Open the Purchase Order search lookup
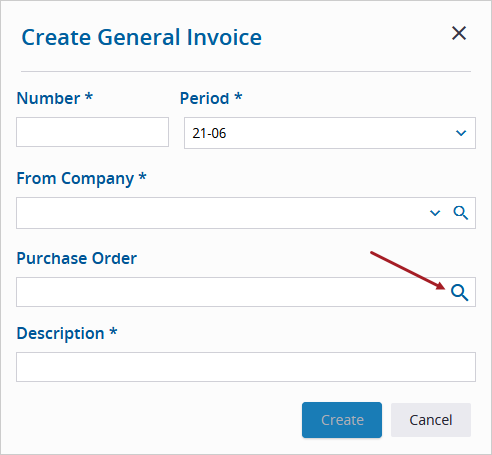 [x=460, y=292]
